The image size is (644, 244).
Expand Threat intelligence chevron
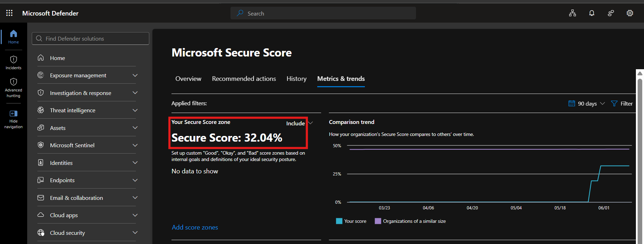point(135,110)
